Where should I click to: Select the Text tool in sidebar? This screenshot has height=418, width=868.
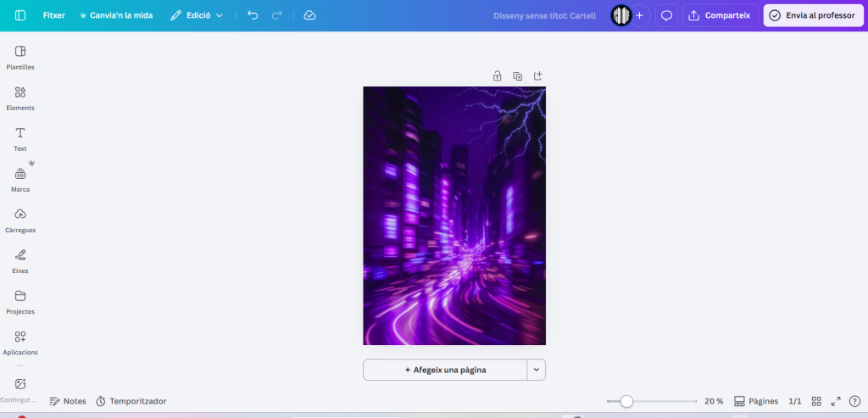click(x=20, y=137)
